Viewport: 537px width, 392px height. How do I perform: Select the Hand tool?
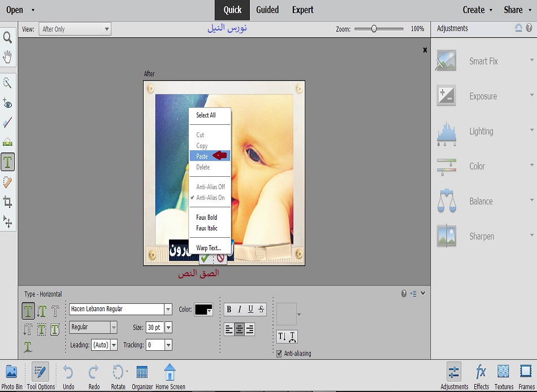[8, 56]
